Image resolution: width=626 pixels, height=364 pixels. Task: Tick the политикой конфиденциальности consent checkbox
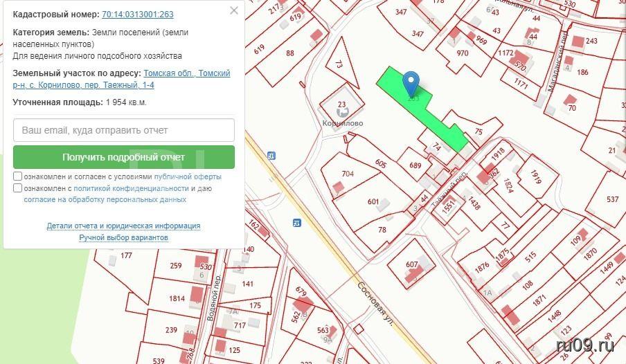[x=17, y=188]
